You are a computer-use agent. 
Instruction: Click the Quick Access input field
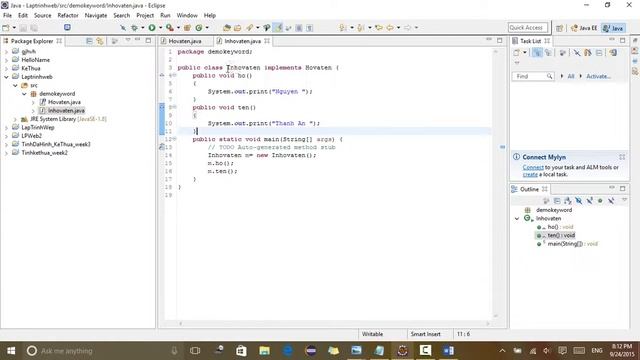tap(528, 28)
